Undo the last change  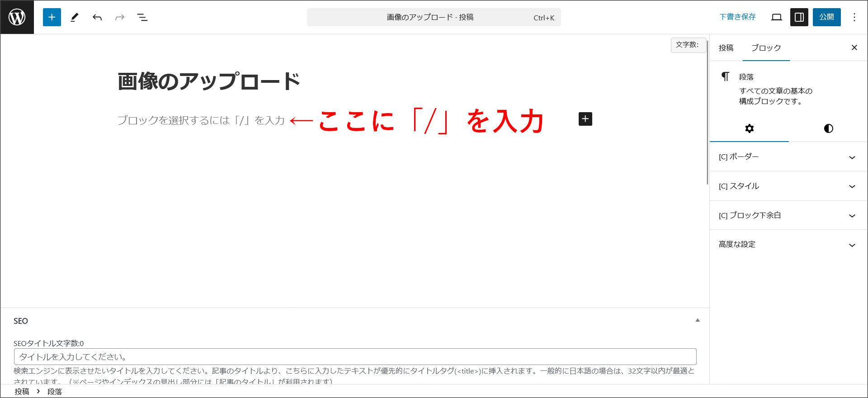pos(97,17)
